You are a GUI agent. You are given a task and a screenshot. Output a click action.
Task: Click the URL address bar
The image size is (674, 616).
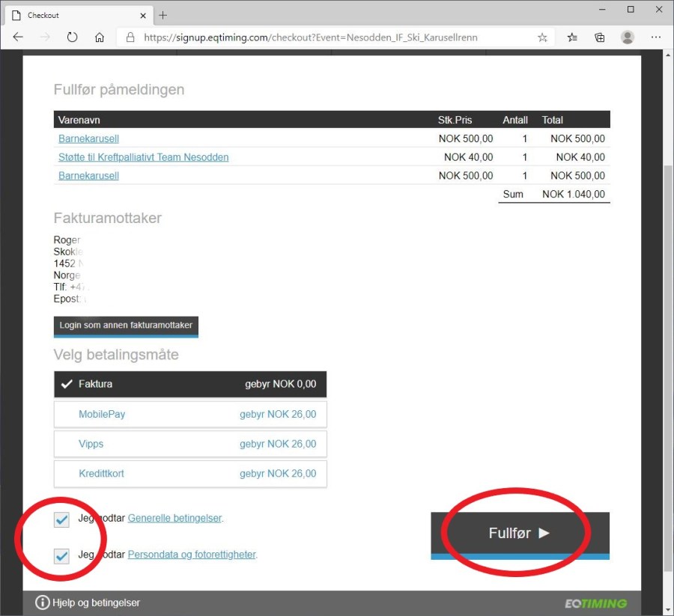click(330, 37)
